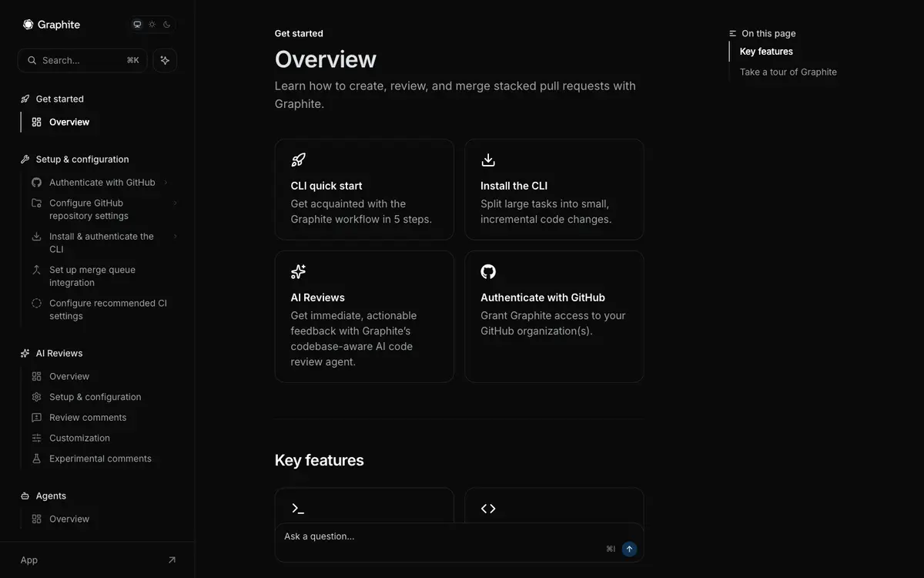The image size is (924, 578).
Task: Click code brackets icon under Key features
Action: pyautogui.click(x=488, y=509)
